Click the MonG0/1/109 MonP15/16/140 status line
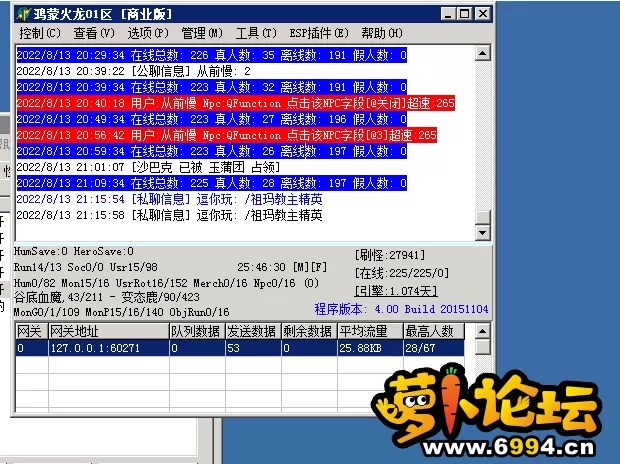 point(122,312)
